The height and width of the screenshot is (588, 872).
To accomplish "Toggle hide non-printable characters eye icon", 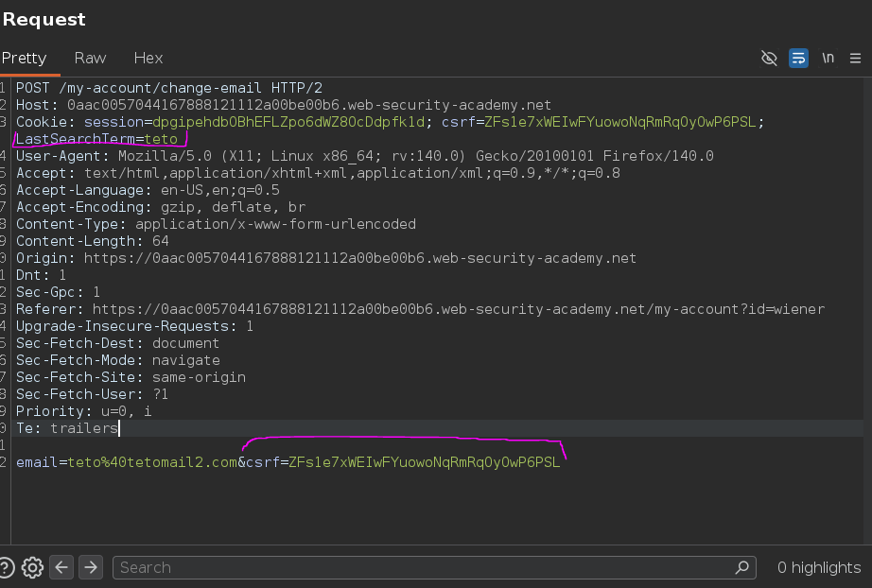I will (x=769, y=58).
